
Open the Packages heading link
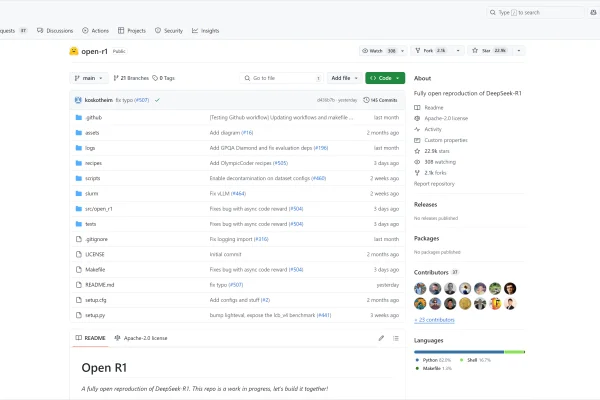click(x=427, y=238)
